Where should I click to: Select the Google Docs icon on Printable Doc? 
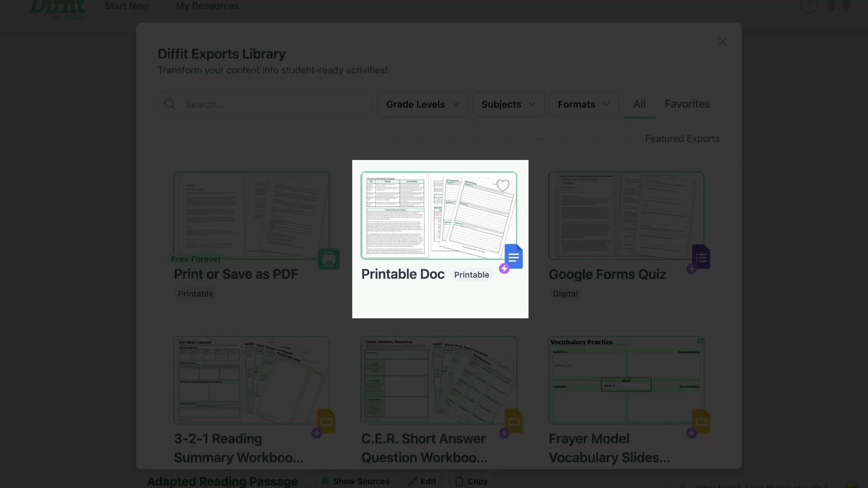[513, 256]
